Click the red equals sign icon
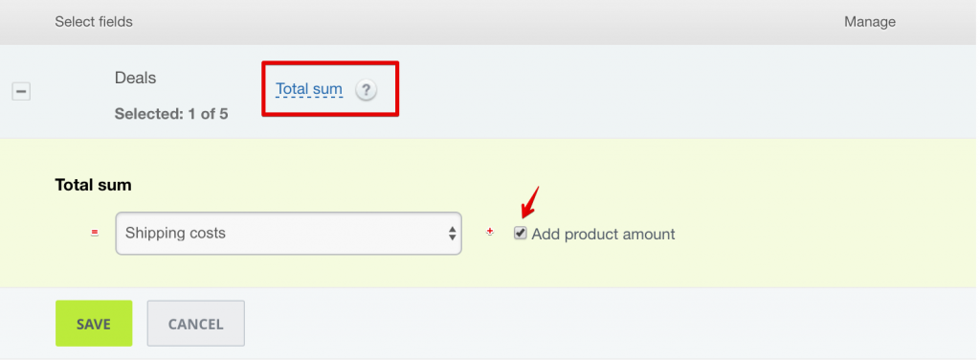This screenshot has height=361, width=980. [x=95, y=233]
